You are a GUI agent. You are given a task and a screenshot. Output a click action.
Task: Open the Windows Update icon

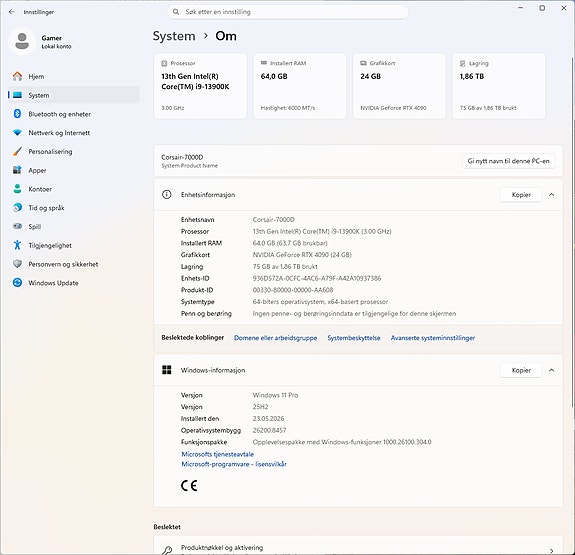pyautogui.click(x=17, y=282)
